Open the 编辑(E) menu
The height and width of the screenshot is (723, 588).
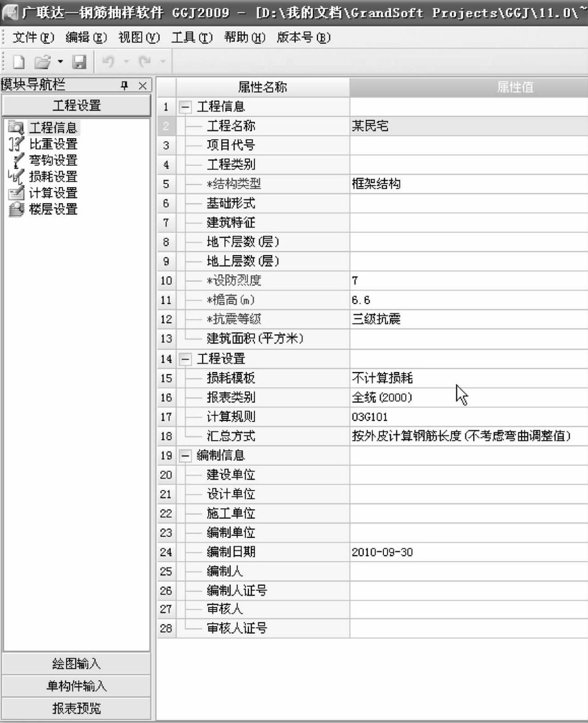click(x=86, y=37)
